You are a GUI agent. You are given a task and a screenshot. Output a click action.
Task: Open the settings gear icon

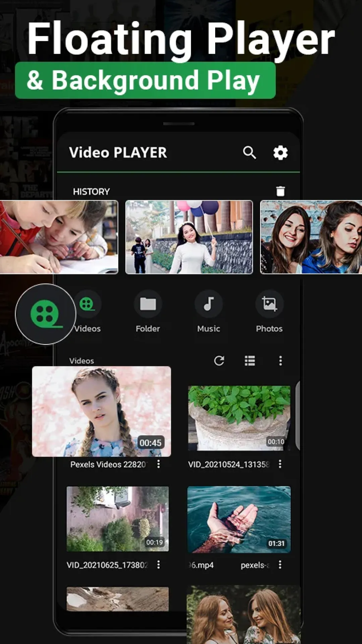tap(280, 153)
